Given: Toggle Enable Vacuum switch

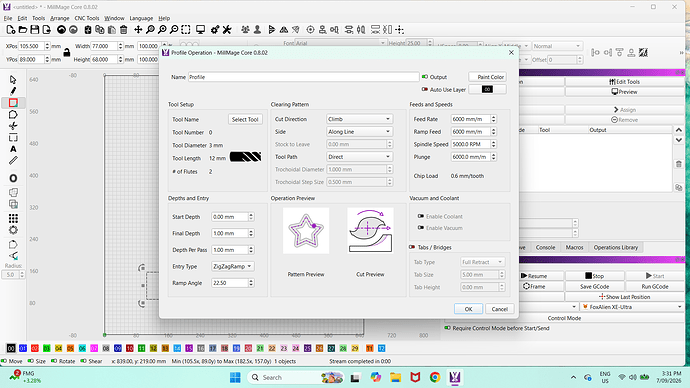Looking at the screenshot, I should pos(421,228).
